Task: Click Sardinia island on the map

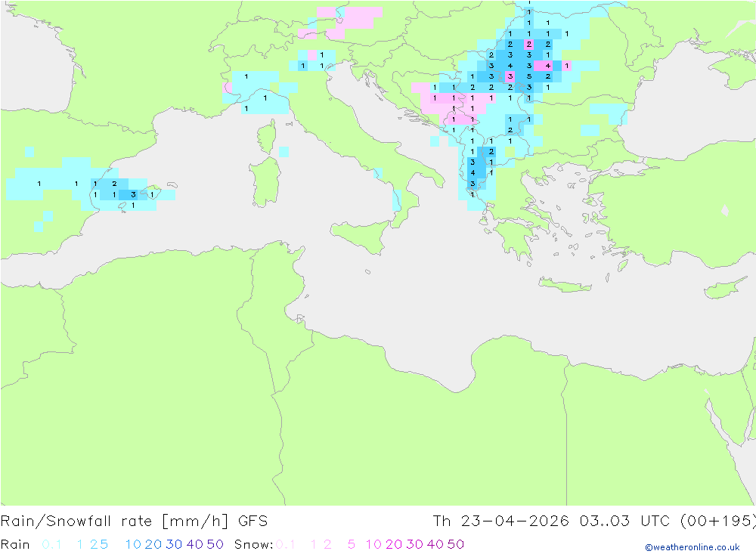Action: click(x=264, y=182)
